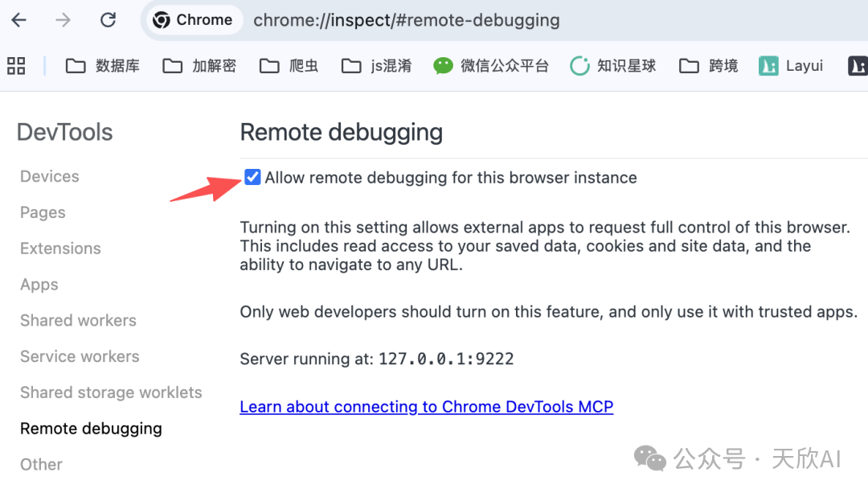868x493 pixels.
Task: Select Service workers in sidebar
Action: point(80,356)
